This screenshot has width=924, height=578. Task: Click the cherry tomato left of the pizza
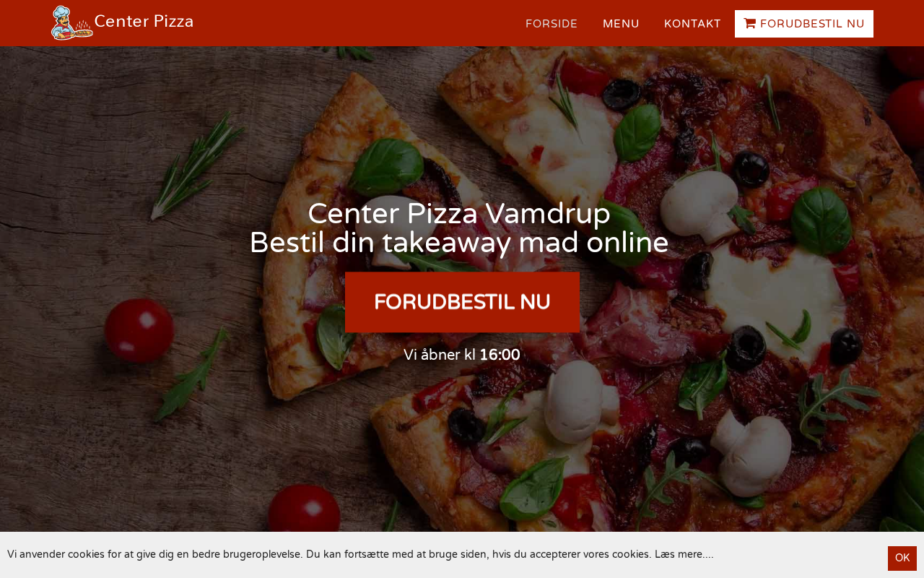pyautogui.click(x=139, y=330)
